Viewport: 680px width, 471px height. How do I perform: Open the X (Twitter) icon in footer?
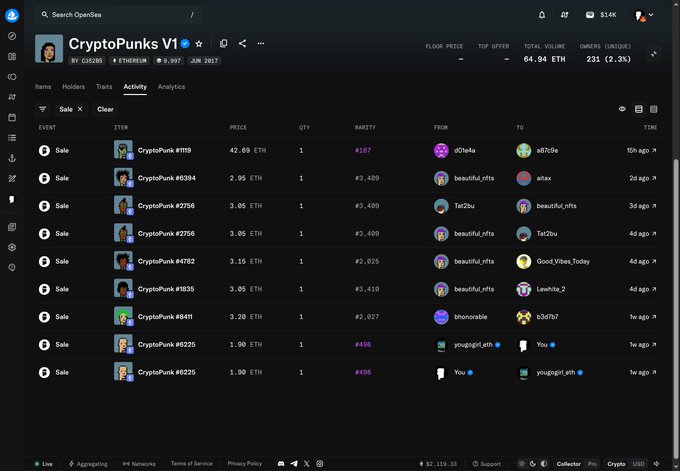[x=307, y=464]
